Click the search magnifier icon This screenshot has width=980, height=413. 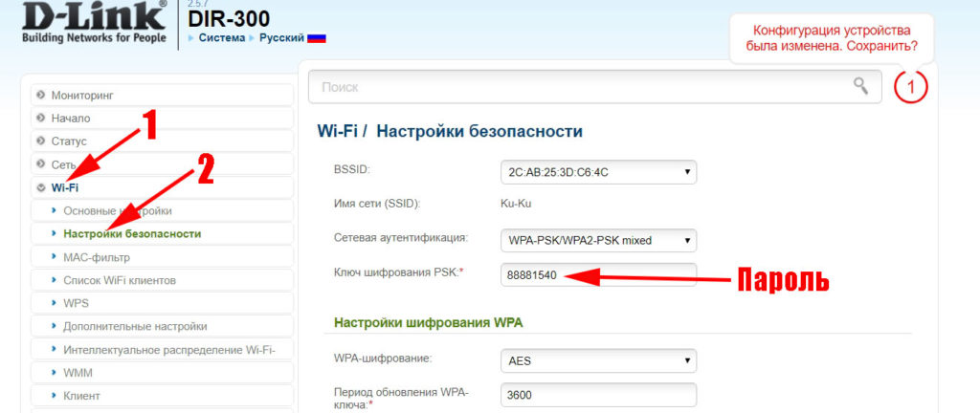[x=861, y=86]
